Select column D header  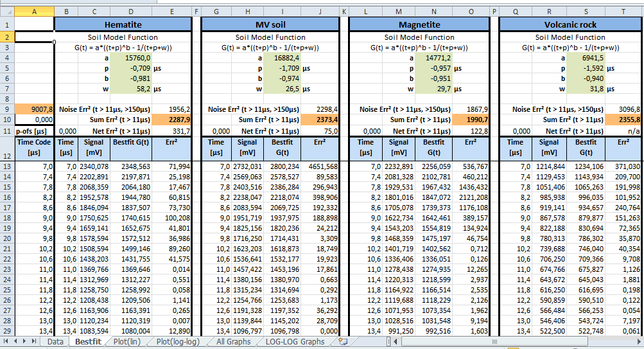pos(130,12)
